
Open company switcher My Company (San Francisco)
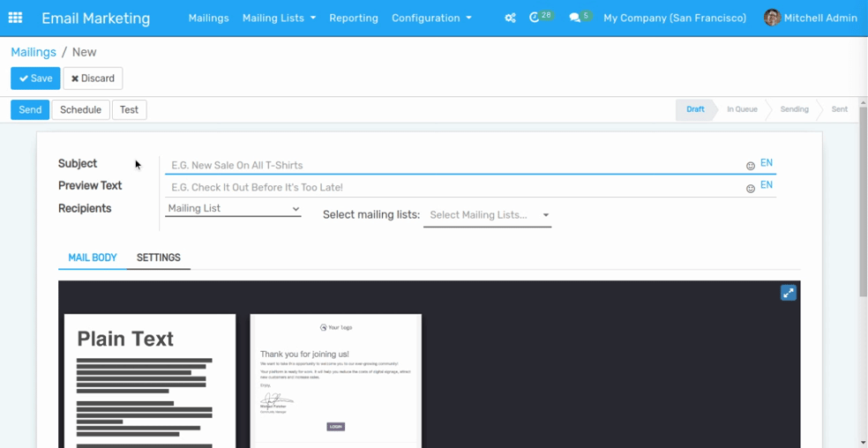pos(675,18)
